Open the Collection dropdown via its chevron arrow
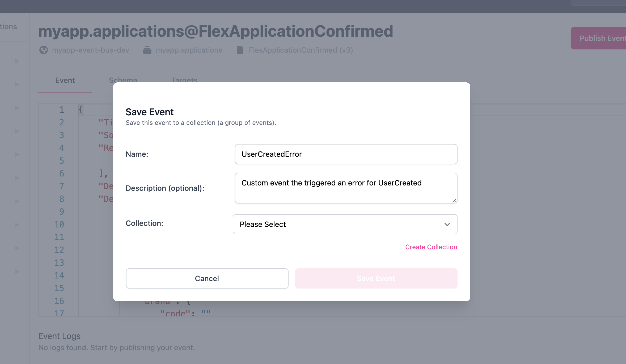Screen dimensions: 626x364 (x=447, y=224)
